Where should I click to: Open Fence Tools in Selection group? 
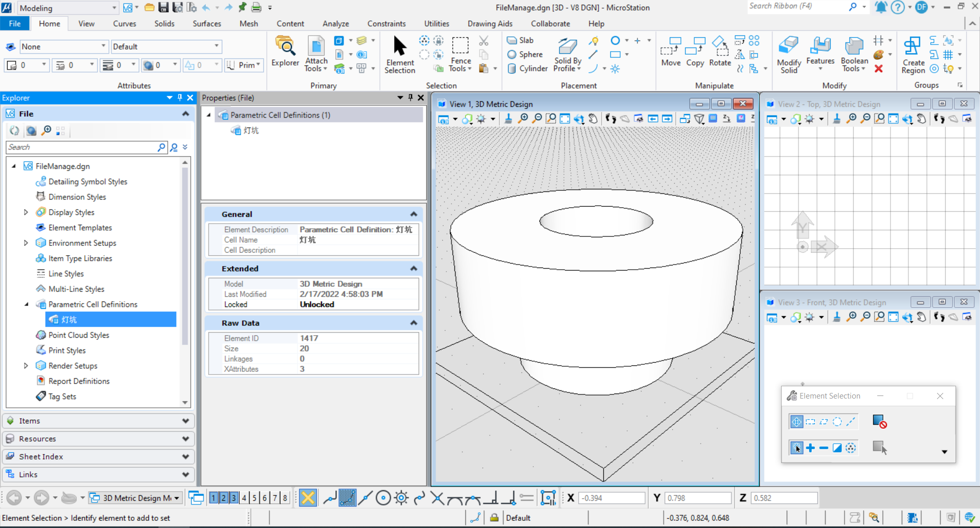click(x=461, y=54)
